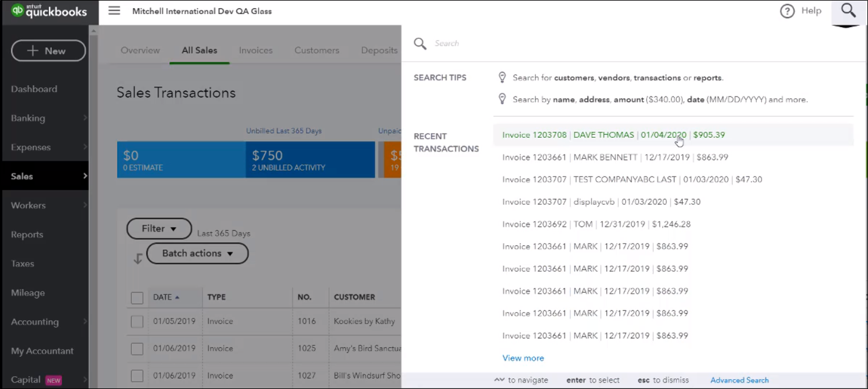Expand the Sales submenu arrow

click(x=85, y=176)
